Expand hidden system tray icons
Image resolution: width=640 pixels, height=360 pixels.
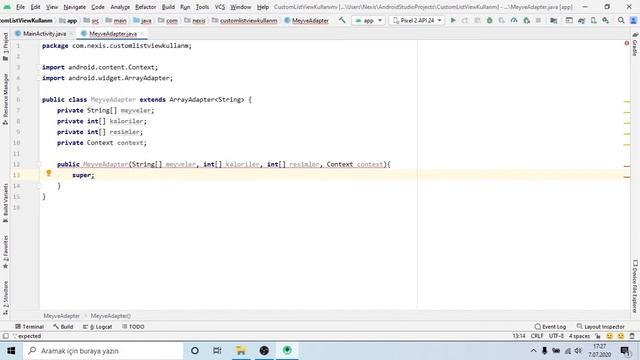[x=533, y=351]
